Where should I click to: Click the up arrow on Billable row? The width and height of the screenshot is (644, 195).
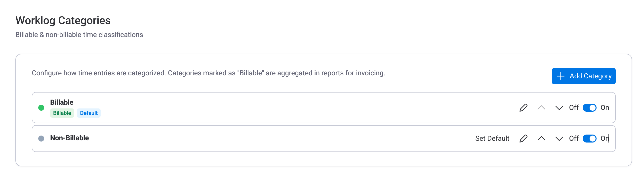click(x=541, y=108)
